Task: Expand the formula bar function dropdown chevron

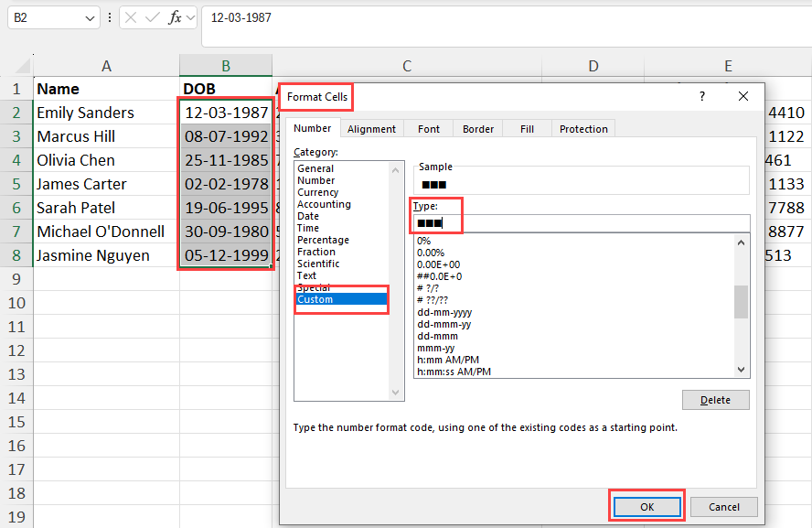Action: (191, 18)
